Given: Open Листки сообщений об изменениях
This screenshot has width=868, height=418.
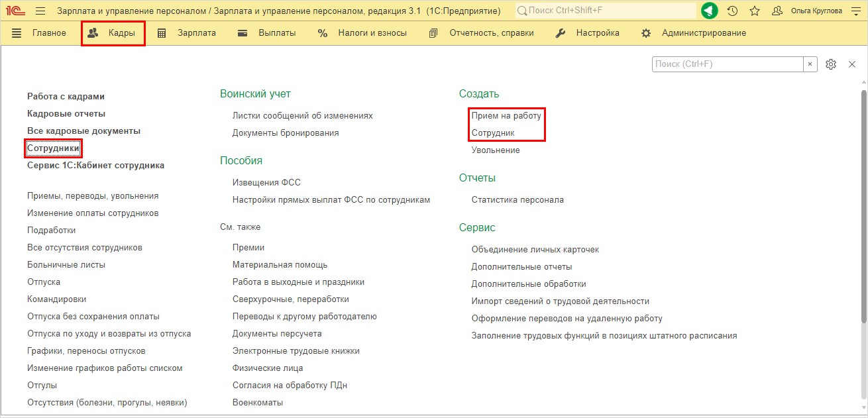Looking at the screenshot, I should click(x=302, y=116).
